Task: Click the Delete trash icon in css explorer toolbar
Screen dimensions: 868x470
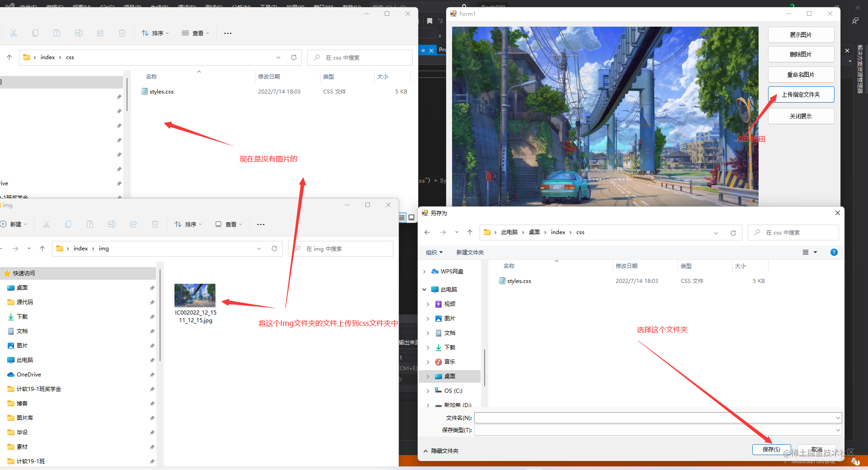Action: pyautogui.click(x=122, y=33)
